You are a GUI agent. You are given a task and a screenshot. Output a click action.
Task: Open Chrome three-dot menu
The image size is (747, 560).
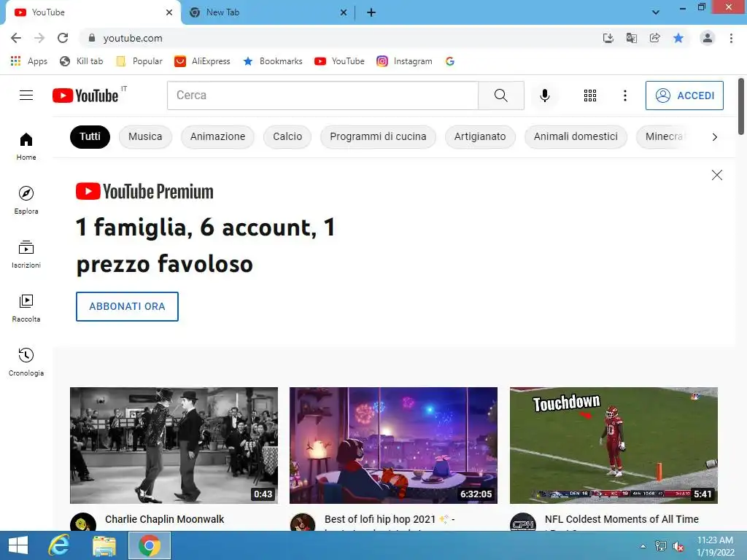tap(731, 38)
